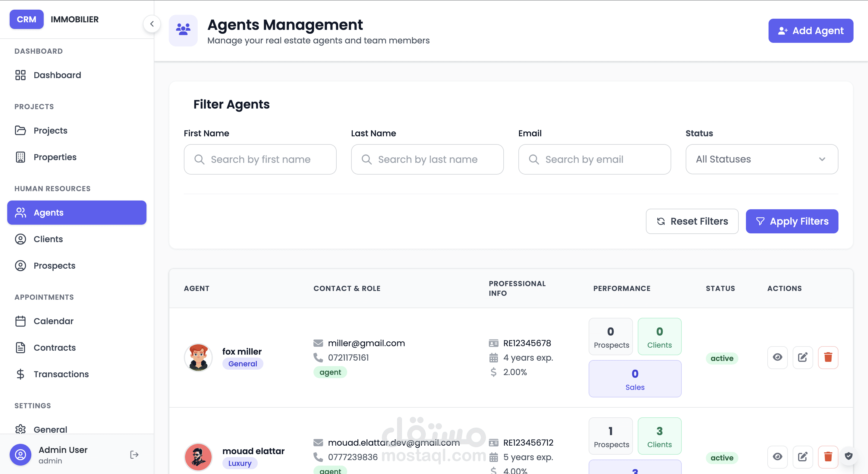Click the miller@gmail.com email
The image size is (868, 474).
(366, 343)
